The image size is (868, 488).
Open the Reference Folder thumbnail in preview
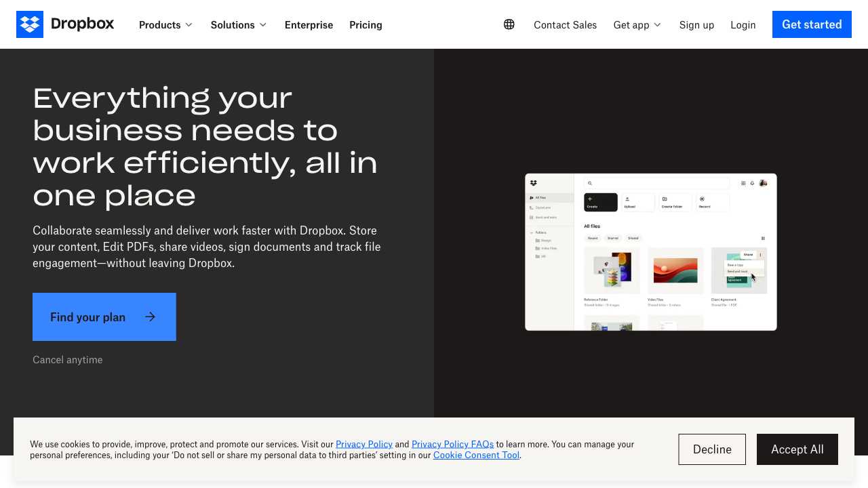pyautogui.click(x=612, y=270)
